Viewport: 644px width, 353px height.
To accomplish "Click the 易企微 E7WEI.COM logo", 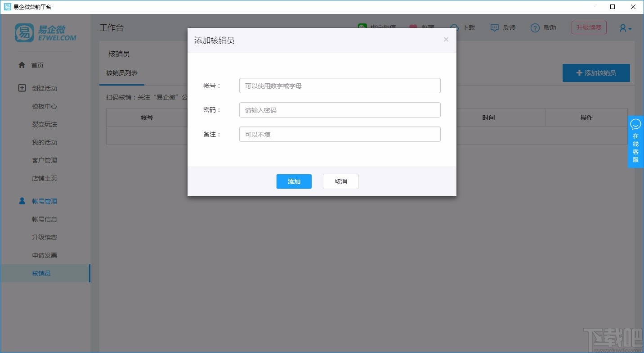I will pos(45,32).
